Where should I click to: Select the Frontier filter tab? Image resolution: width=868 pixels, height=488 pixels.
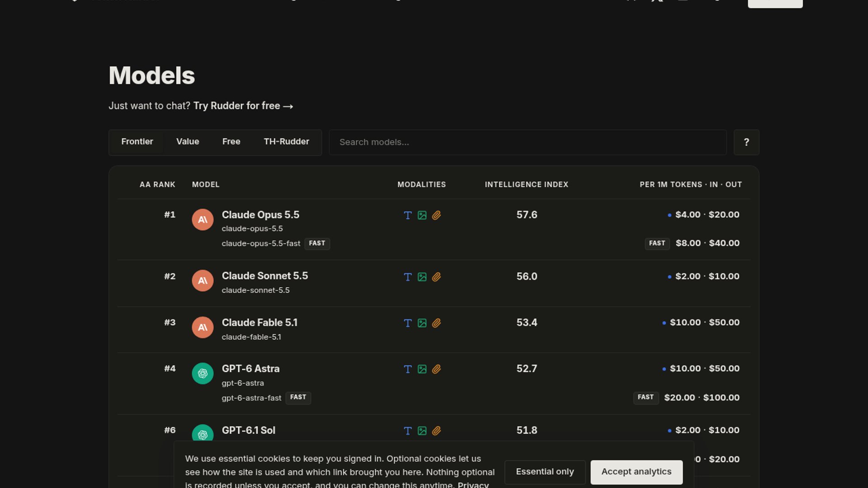[x=137, y=142]
